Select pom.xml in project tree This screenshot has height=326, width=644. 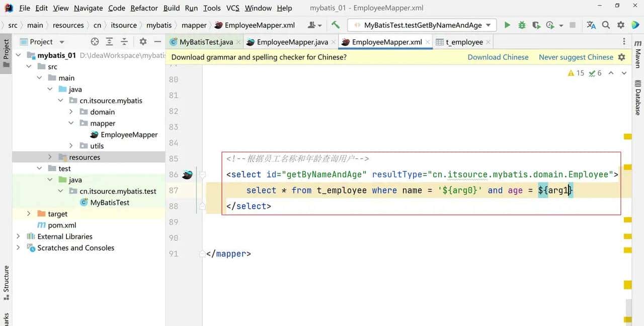(62, 225)
